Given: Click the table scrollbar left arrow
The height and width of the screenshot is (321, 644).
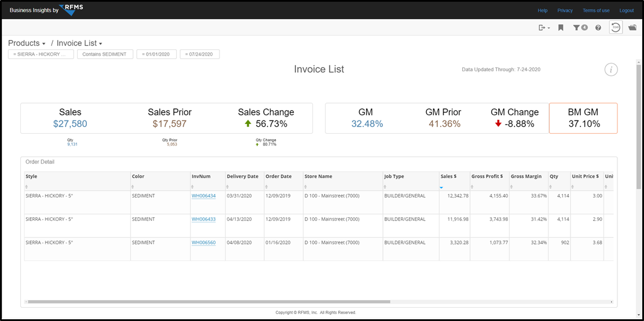Looking at the screenshot, I should [26, 301].
